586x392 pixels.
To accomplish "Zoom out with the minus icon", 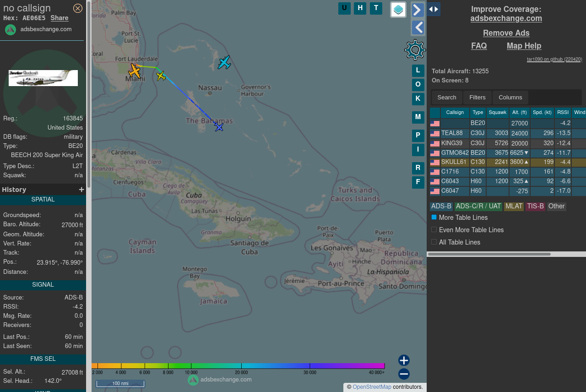I will [x=404, y=374].
